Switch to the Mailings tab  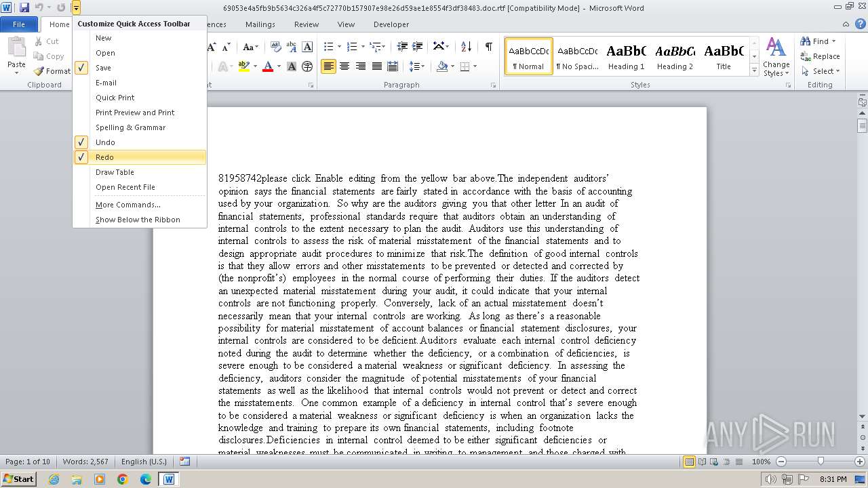pos(260,24)
